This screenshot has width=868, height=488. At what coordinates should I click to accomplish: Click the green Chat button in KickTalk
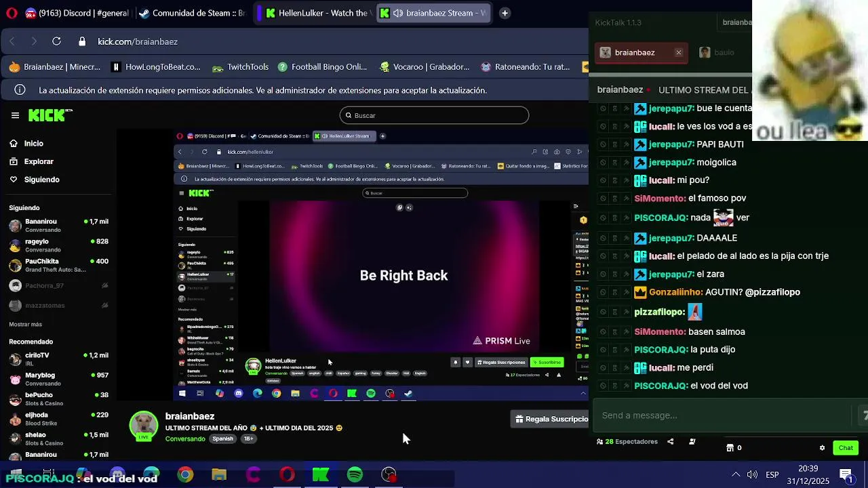tap(846, 448)
